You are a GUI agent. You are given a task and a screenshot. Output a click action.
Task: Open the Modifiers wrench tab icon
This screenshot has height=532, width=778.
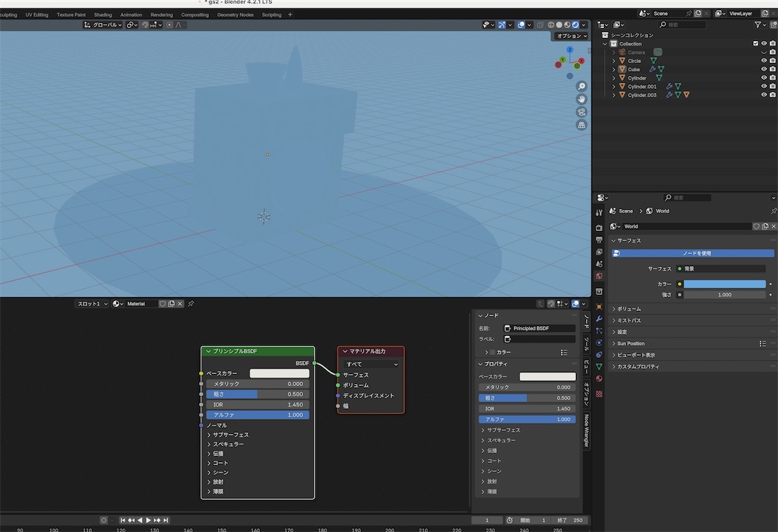pyautogui.click(x=599, y=318)
